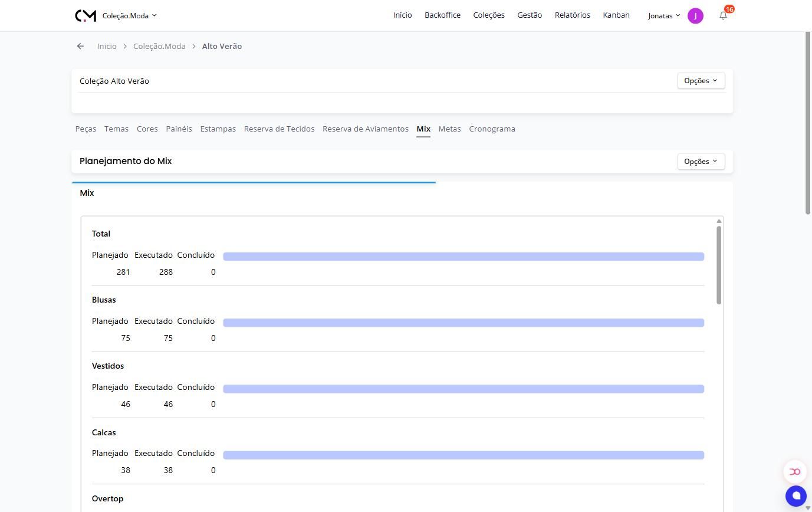Viewport: 812px width, 512px height.
Task: Click the Coleção.Moda breadcrumb link
Action: click(159, 47)
